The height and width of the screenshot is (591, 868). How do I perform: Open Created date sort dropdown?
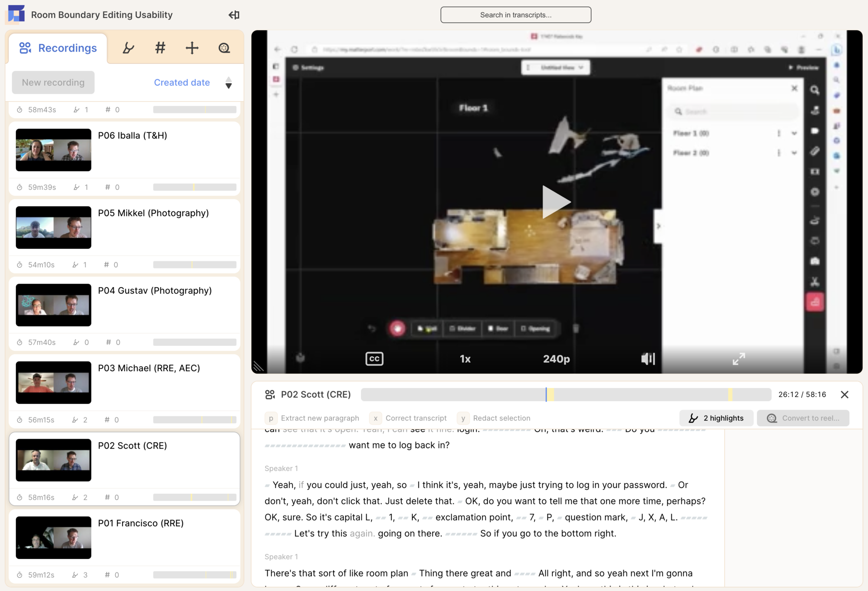(182, 83)
